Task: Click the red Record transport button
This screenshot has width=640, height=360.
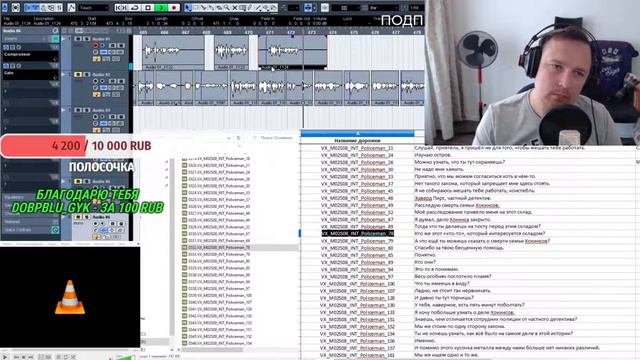Action: pos(174,8)
